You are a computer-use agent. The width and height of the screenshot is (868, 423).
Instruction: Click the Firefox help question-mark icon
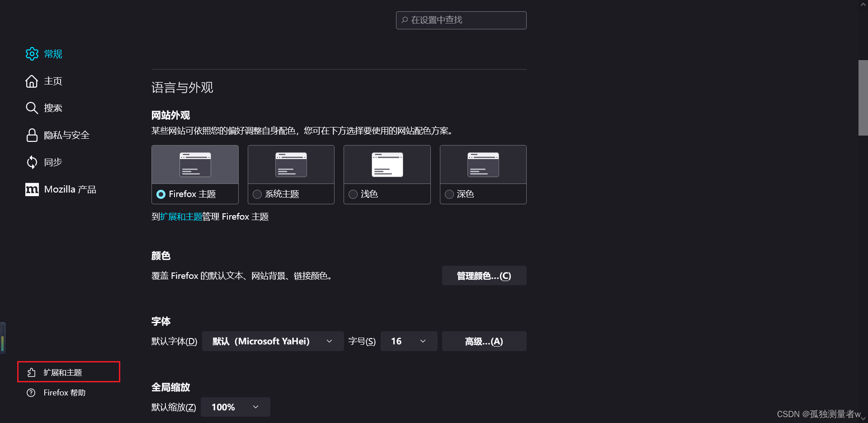click(x=31, y=393)
